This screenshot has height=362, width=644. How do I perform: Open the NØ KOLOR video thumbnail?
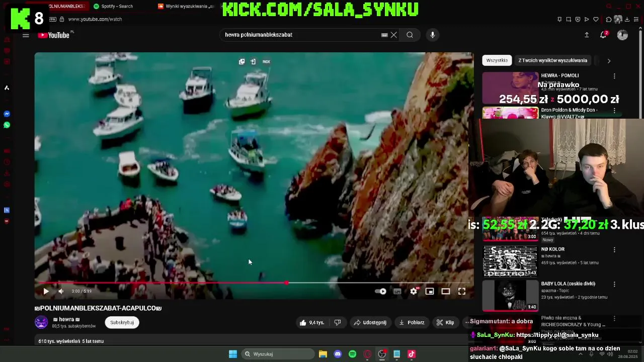click(x=510, y=261)
